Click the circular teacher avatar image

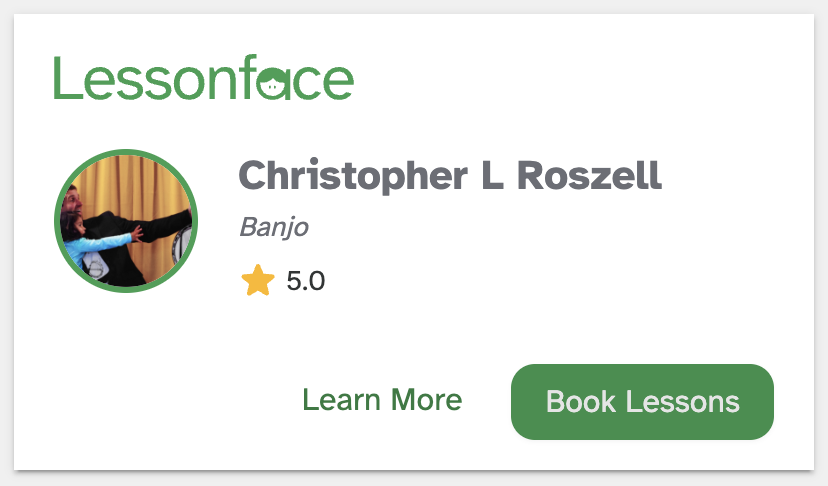click(x=125, y=221)
